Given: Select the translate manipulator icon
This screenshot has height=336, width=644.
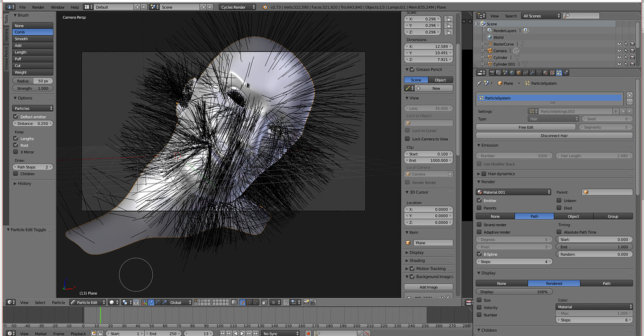Looking at the screenshot, I should pos(151,302).
